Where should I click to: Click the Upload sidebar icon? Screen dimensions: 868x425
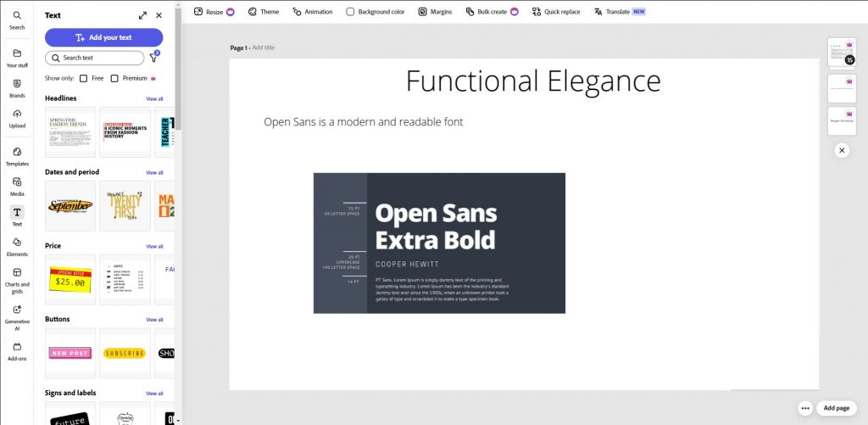(x=17, y=118)
